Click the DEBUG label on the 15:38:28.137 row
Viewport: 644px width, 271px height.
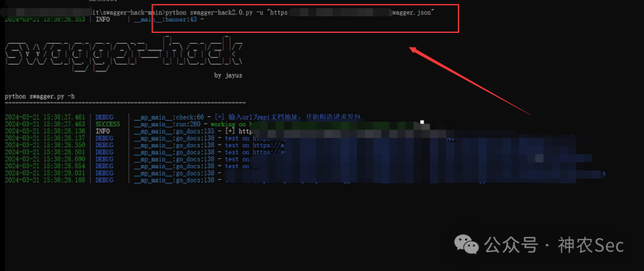tap(104, 138)
